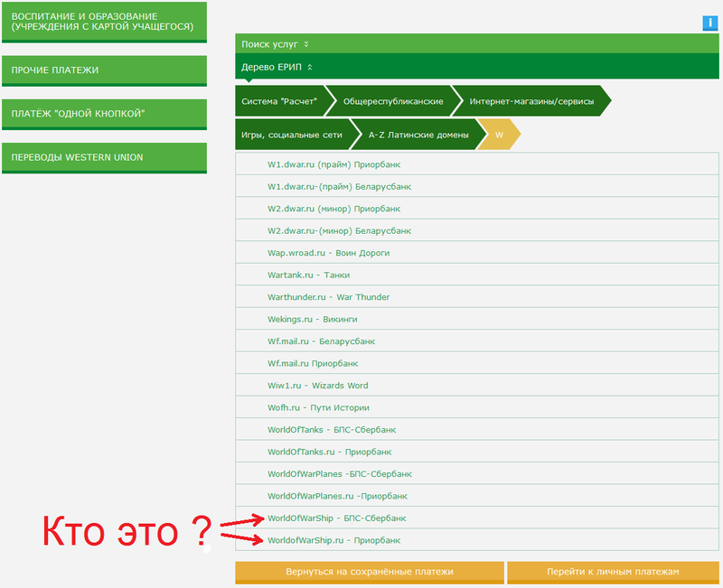Select WorldOfTanks.ru - Приорбанк
This screenshot has width=723, height=588.
[477, 452]
